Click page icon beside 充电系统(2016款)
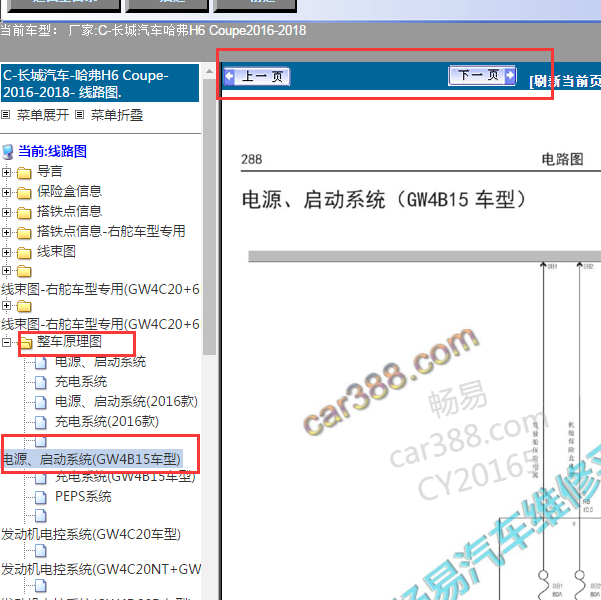601x600 pixels. [41, 422]
